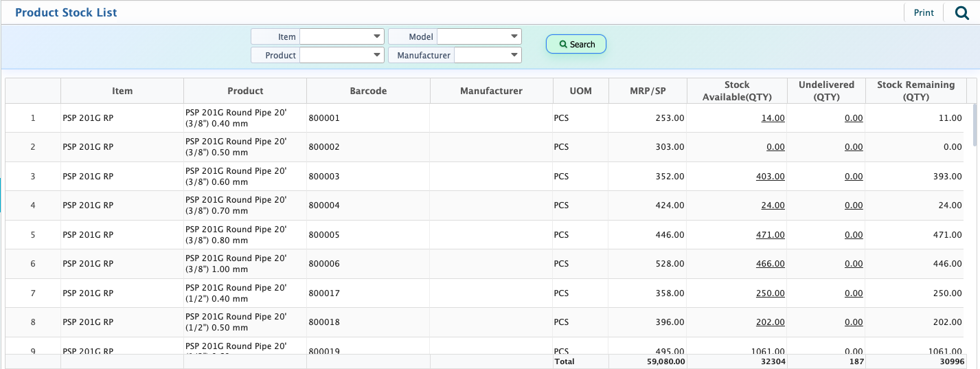Click MRP/SP value 528.00
This screenshot has height=369, width=980.
point(670,264)
